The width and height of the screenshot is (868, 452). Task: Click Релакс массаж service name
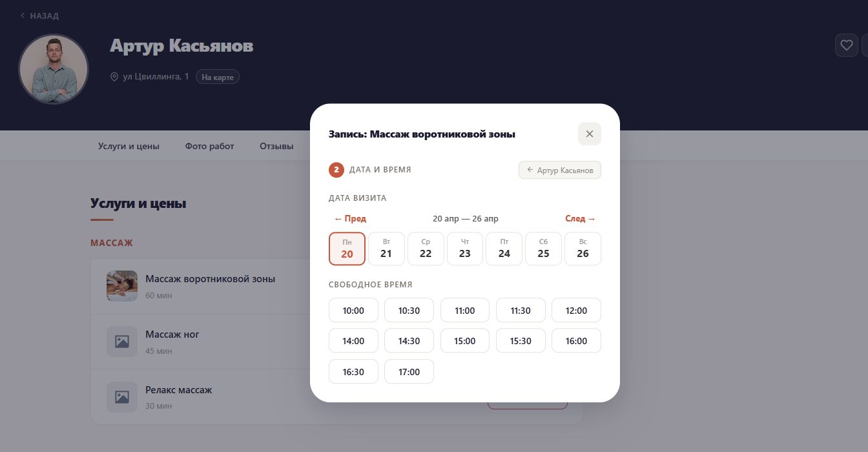click(x=179, y=390)
